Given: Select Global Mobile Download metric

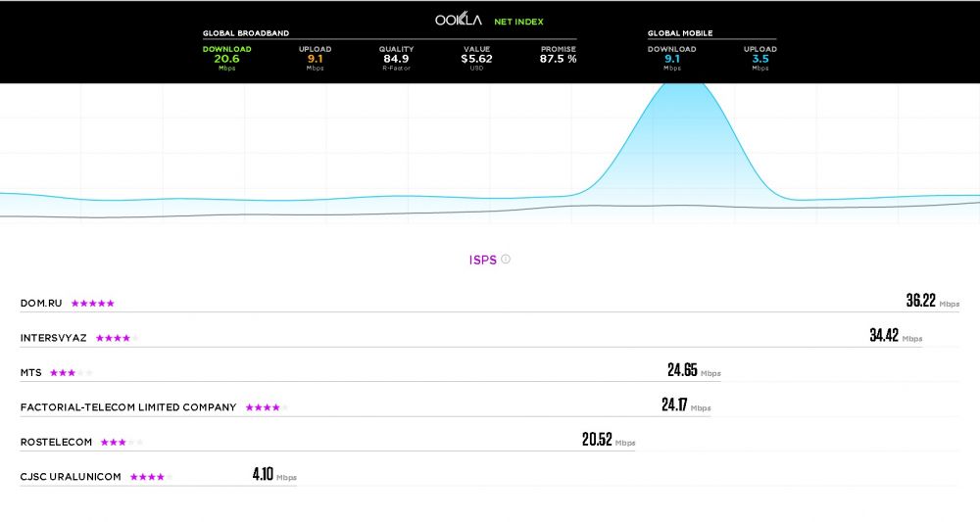Looking at the screenshot, I should (672, 58).
